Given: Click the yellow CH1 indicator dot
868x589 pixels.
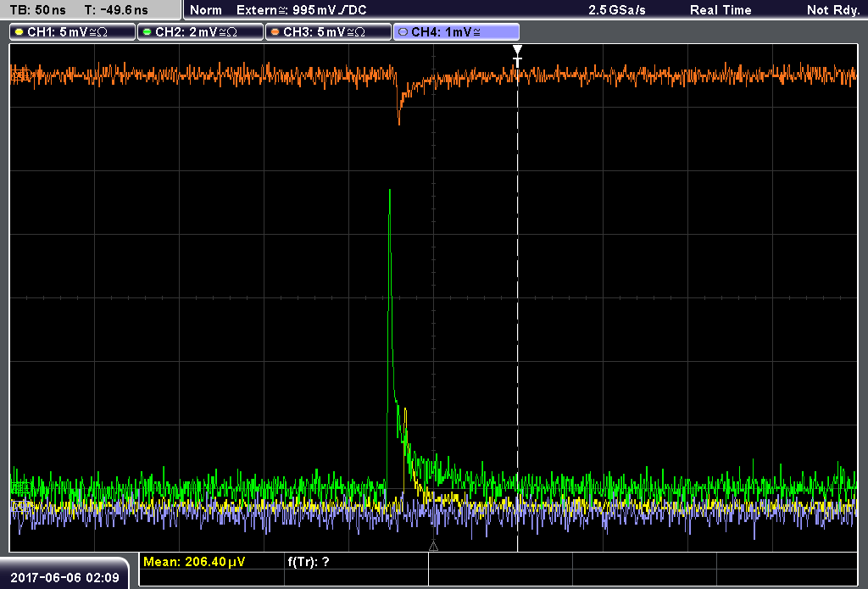Looking at the screenshot, I should [19, 32].
